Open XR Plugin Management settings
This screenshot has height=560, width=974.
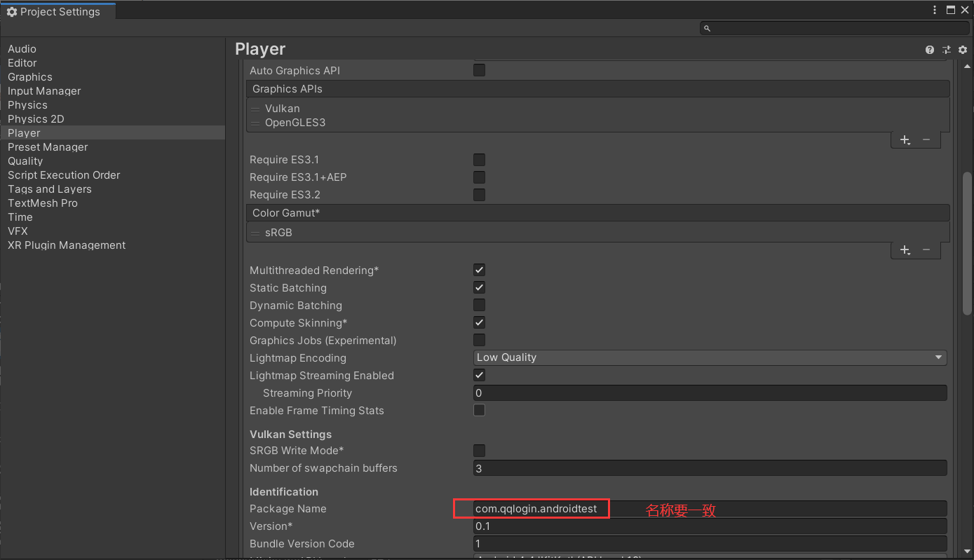tap(66, 245)
